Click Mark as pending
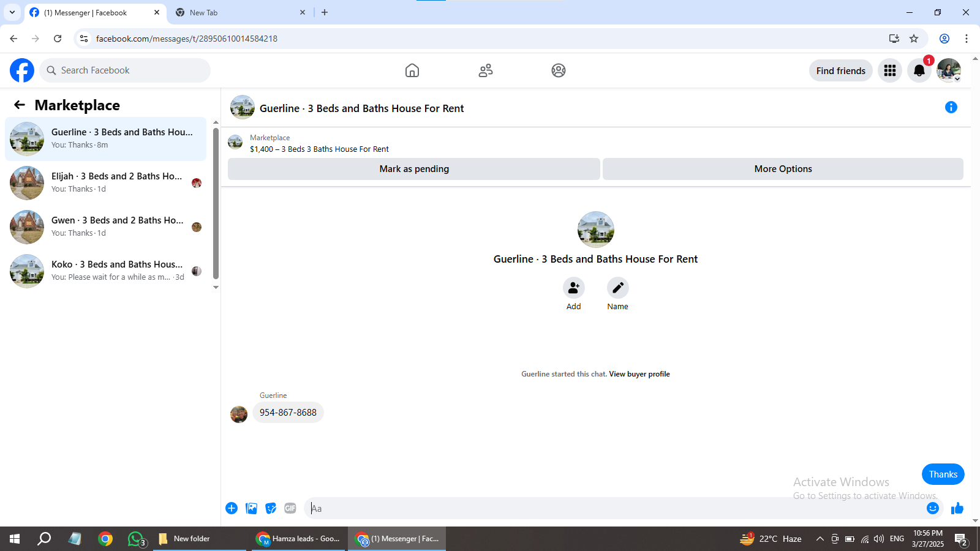 (x=414, y=169)
